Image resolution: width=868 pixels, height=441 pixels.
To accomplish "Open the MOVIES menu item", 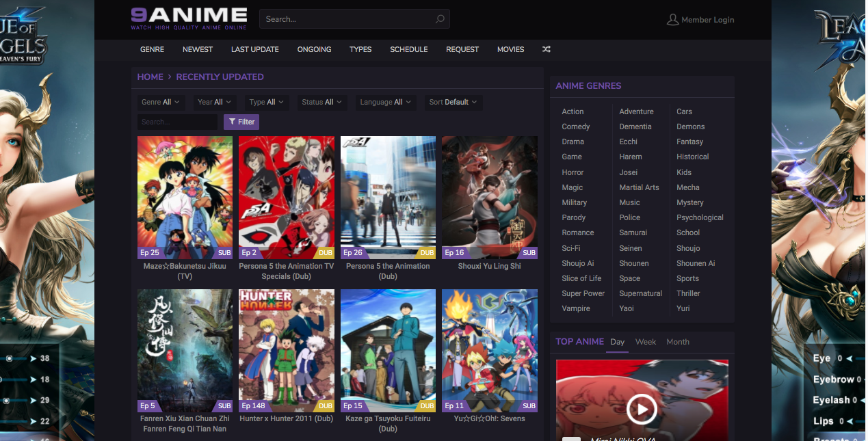I will [510, 49].
